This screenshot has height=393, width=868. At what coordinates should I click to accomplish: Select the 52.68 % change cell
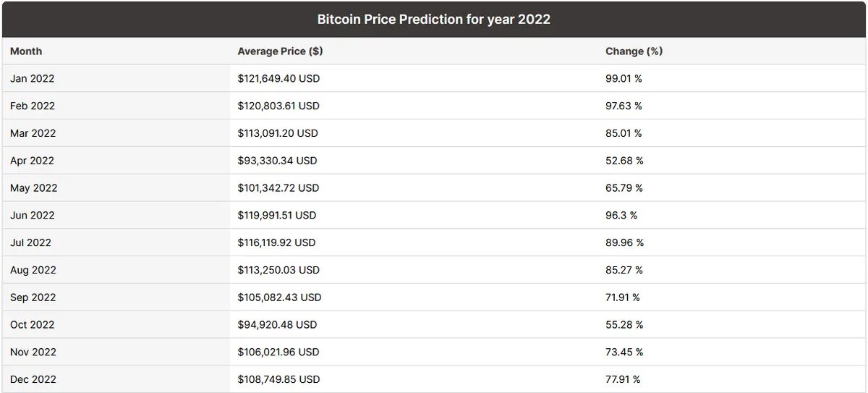(624, 161)
